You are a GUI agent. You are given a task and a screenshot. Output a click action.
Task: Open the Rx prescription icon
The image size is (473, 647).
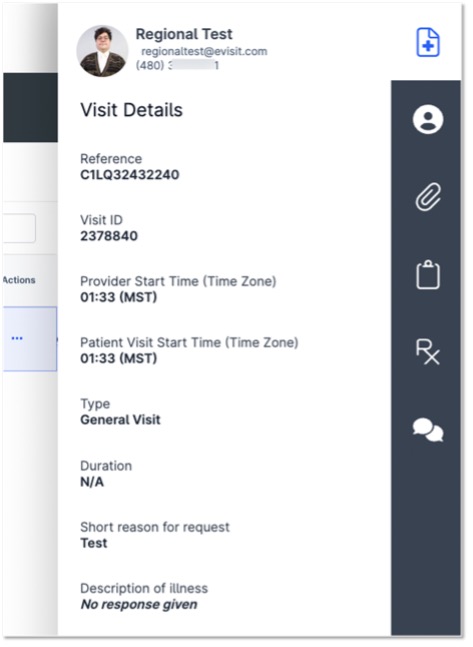click(x=428, y=352)
